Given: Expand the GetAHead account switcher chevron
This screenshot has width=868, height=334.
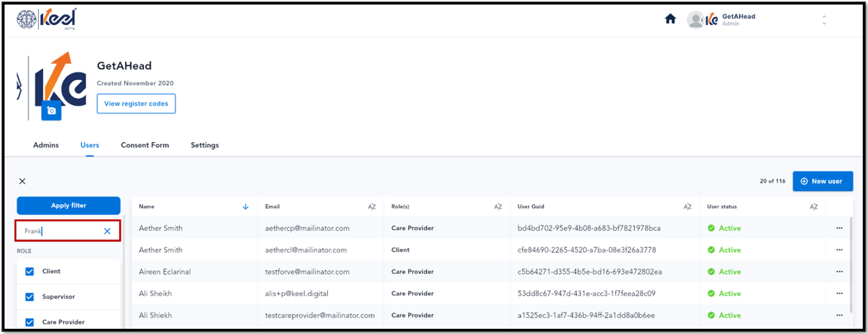Looking at the screenshot, I should coord(824,20).
